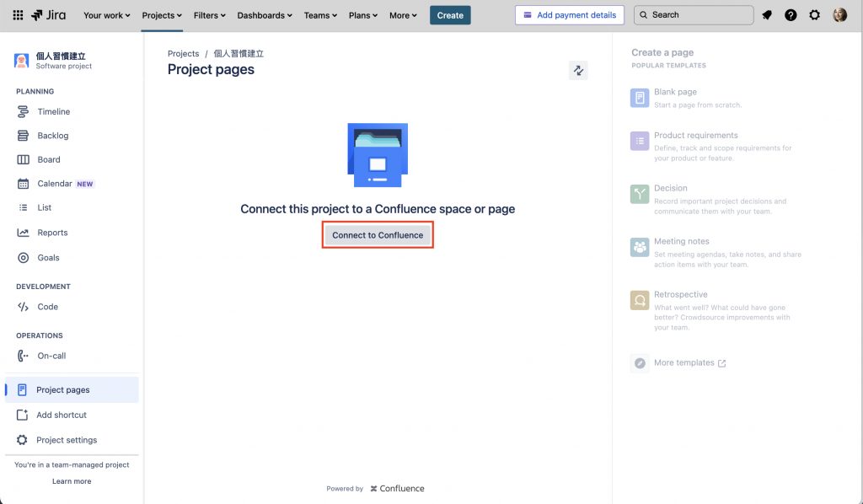Click the NEW badge beside Calendar
Screen dimensions: 863x504
point(85,185)
